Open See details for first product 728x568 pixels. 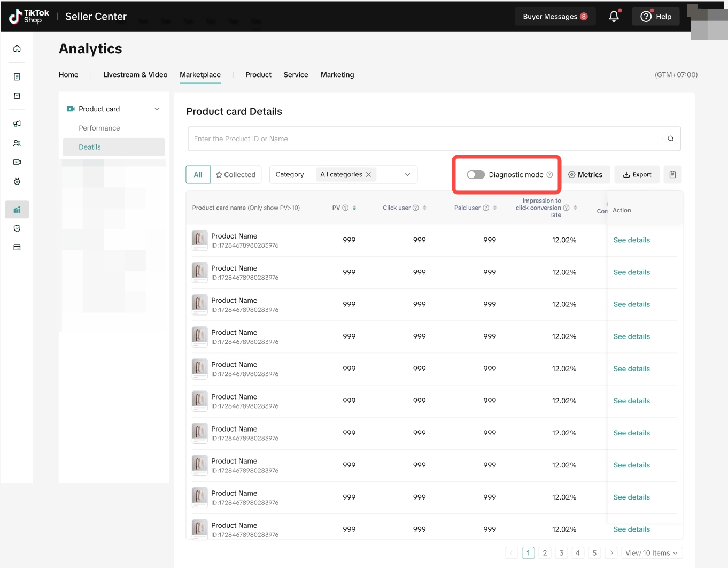631,240
